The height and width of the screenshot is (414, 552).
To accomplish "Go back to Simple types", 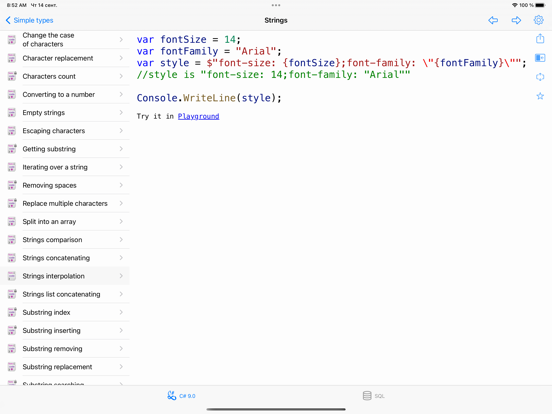I will (29, 20).
